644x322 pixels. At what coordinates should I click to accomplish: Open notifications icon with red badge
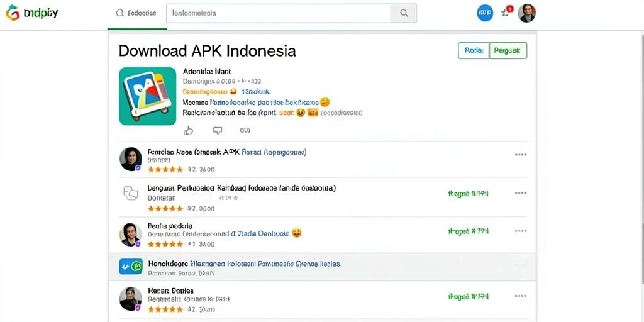pos(507,12)
